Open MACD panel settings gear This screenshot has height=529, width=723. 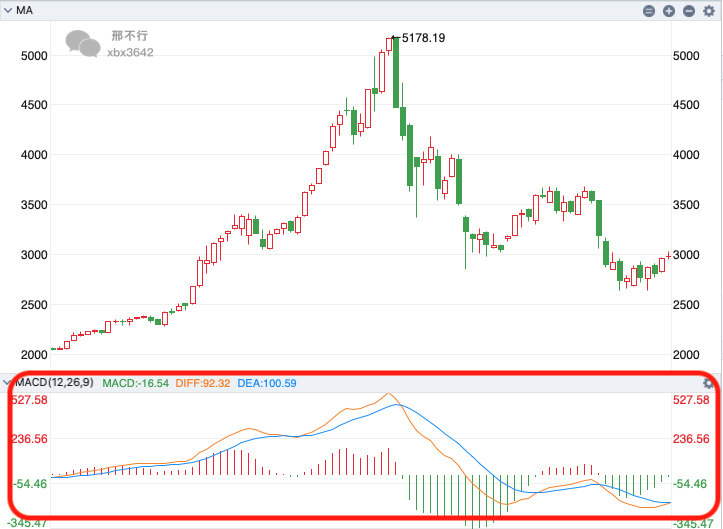coord(709,383)
